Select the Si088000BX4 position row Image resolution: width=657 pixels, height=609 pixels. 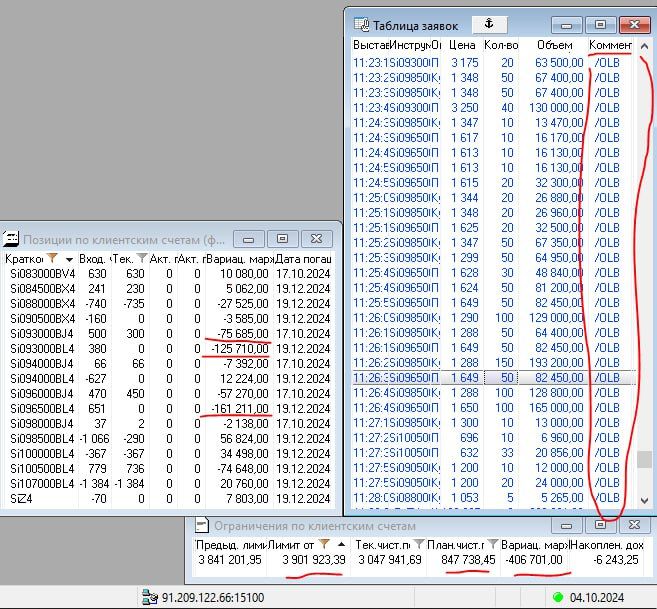[169, 304]
